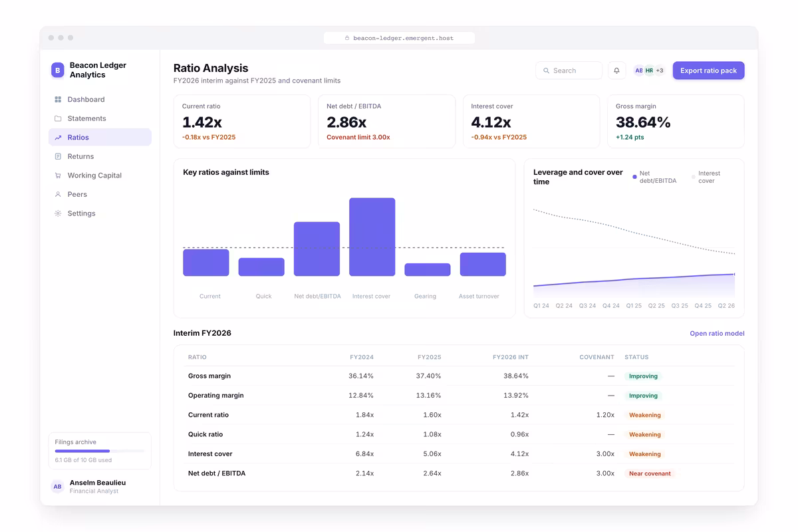Screen dimensions: 798x532
Task: Click the search magnifier icon
Action: pyautogui.click(x=547, y=70)
